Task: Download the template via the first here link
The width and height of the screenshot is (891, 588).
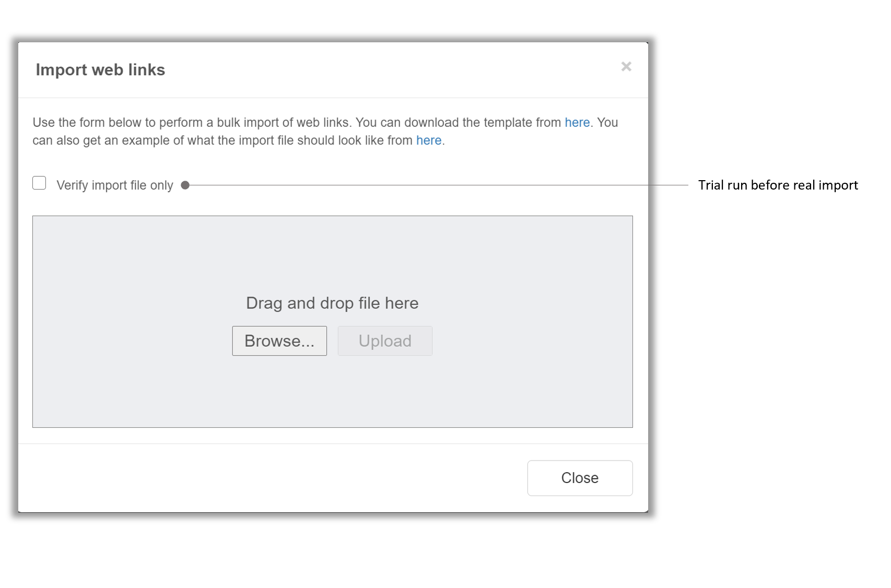Action: 577,122
